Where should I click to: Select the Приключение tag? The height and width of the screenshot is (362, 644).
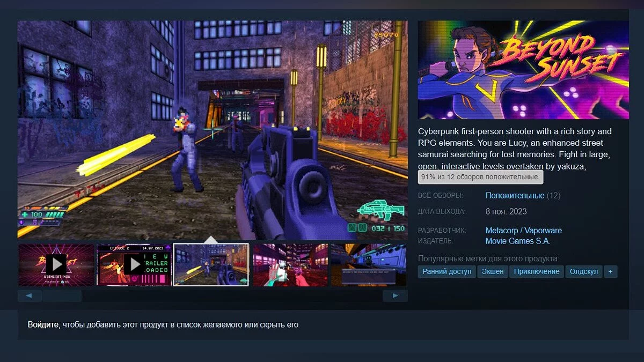coord(537,271)
